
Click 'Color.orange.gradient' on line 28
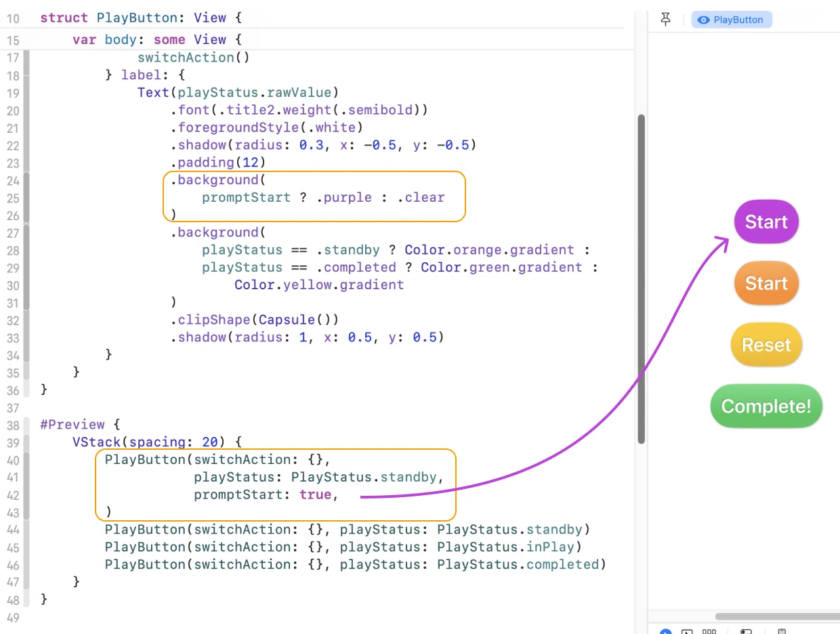pos(489,250)
